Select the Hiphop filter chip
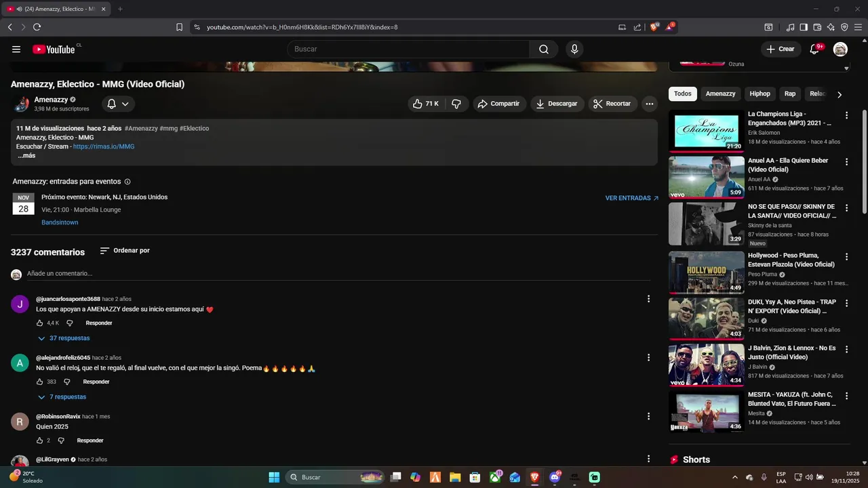 click(x=760, y=94)
